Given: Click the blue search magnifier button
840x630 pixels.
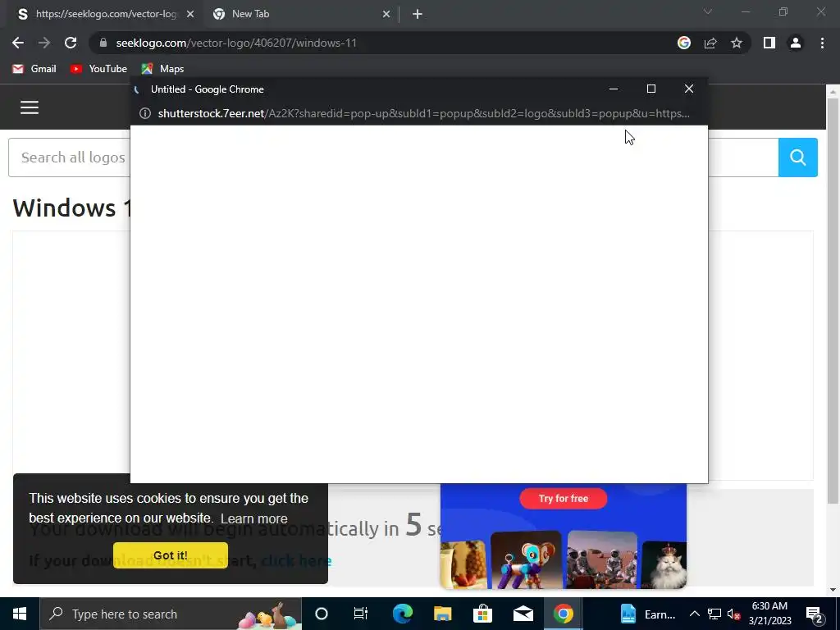Looking at the screenshot, I should [797, 157].
